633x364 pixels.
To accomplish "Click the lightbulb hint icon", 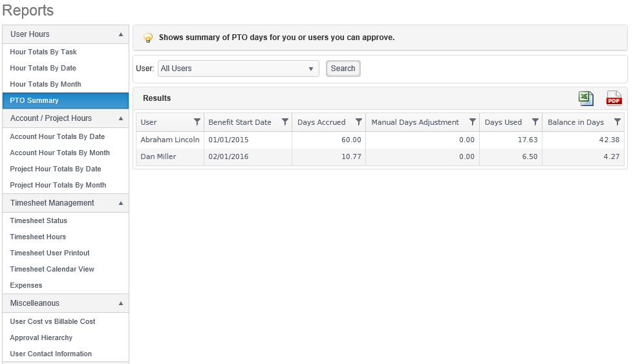I will point(148,38).
